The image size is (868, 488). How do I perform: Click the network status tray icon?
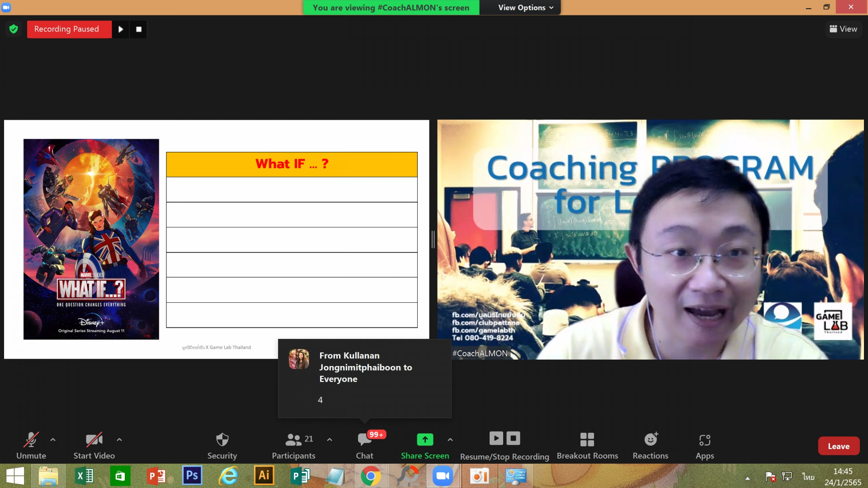tap(787, 476)
